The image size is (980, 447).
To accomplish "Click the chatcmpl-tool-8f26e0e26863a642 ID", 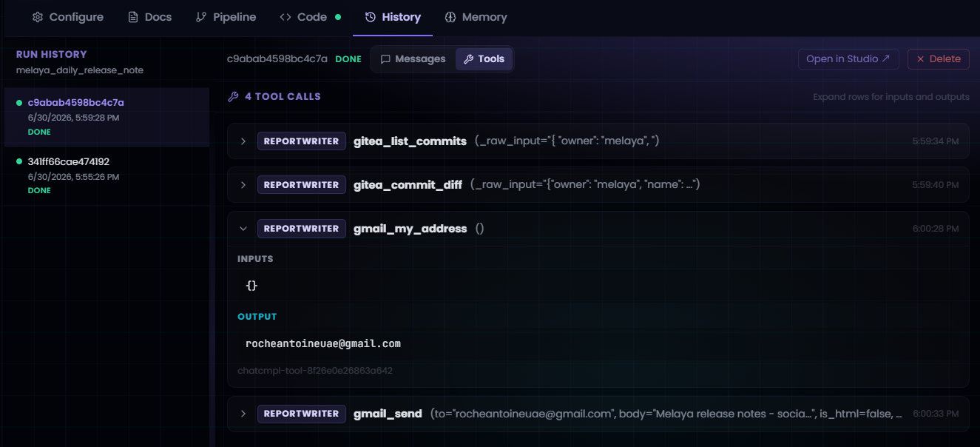I will point(315,370).
